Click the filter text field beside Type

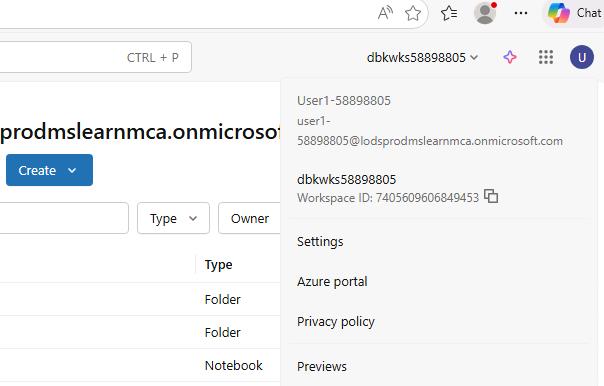tap(64, 218)
